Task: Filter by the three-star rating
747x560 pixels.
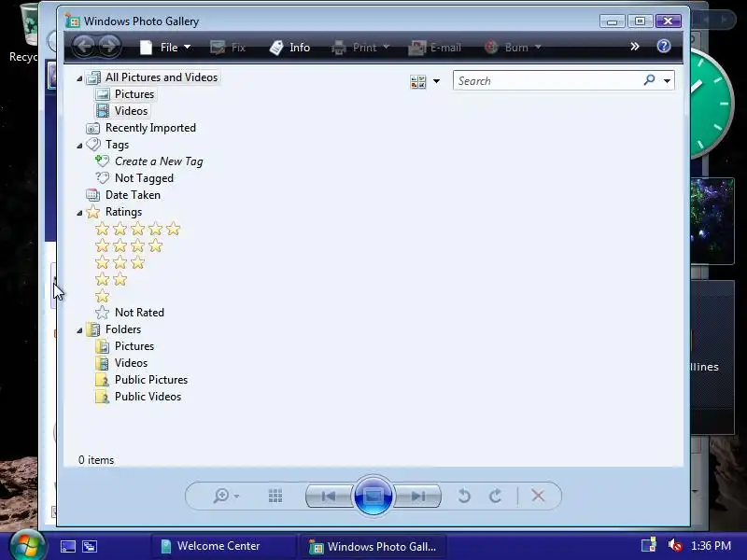Action: pos(120,262)
